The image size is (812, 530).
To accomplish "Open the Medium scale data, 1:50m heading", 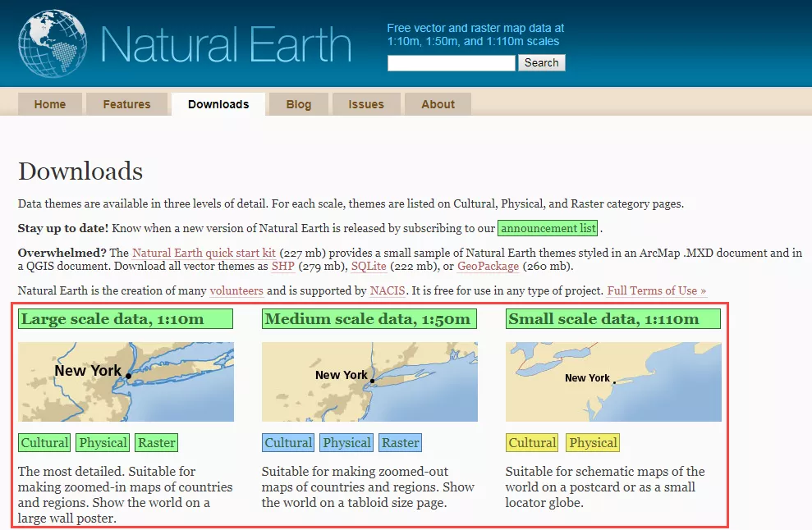I will [369, 319].
